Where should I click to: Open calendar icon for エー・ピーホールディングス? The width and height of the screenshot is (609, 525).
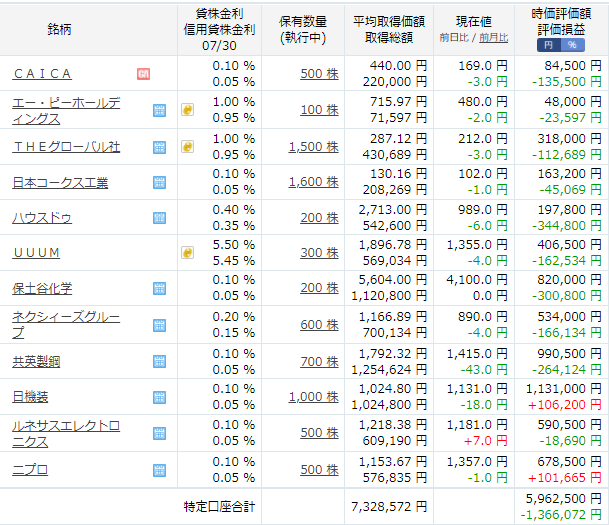[159, 110]
